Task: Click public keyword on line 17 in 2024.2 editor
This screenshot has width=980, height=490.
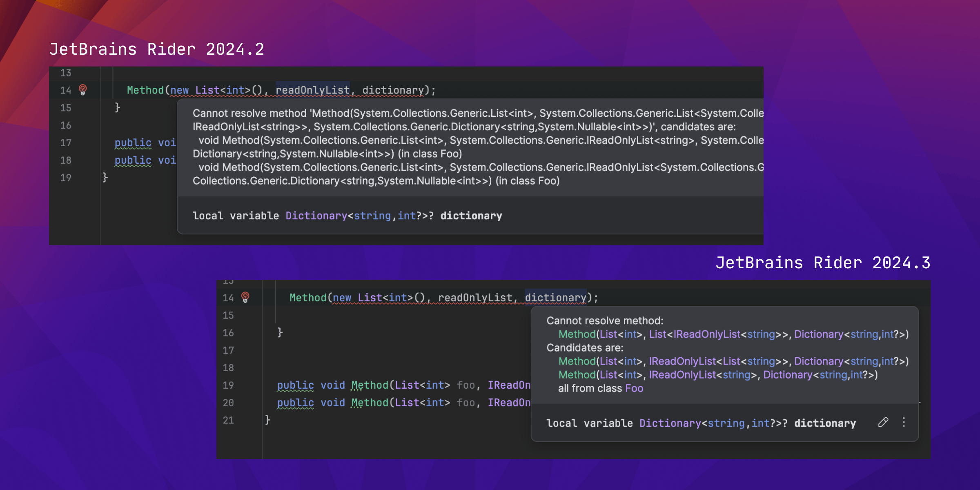Action: [x=133, y=143]
